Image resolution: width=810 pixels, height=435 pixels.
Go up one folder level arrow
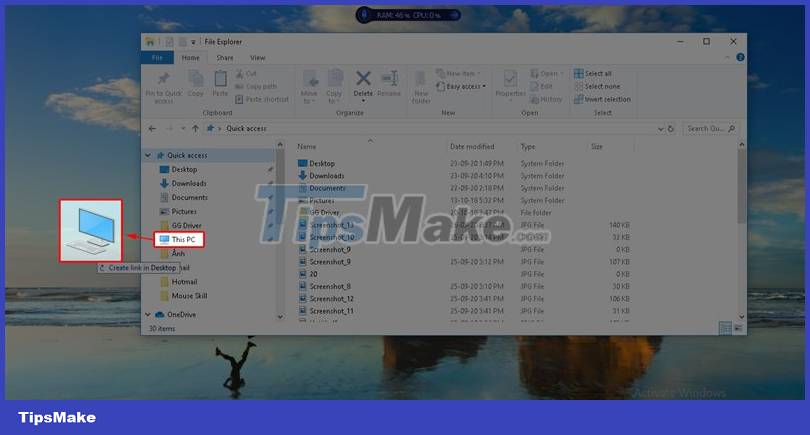pyautogui.click(x=195, y=129)
